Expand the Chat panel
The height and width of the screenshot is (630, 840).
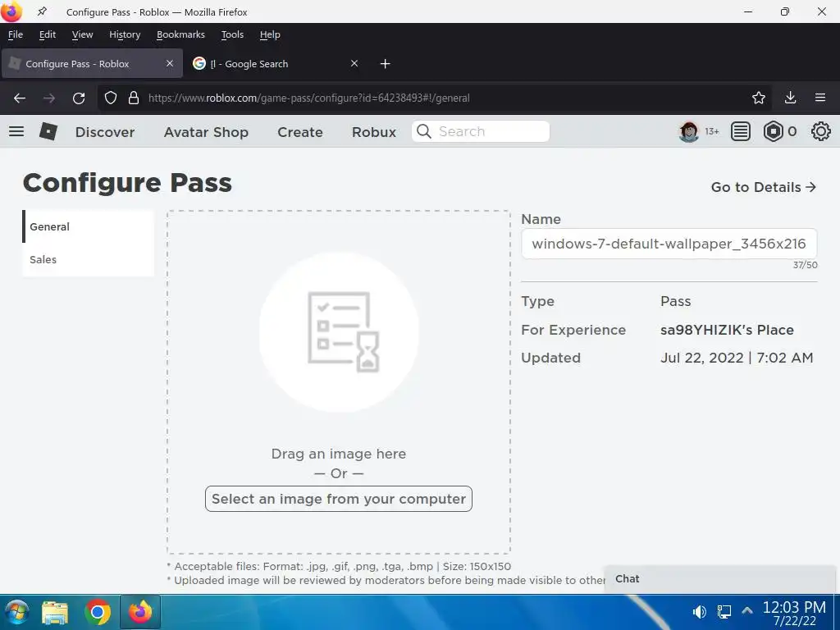click(720, 579)
